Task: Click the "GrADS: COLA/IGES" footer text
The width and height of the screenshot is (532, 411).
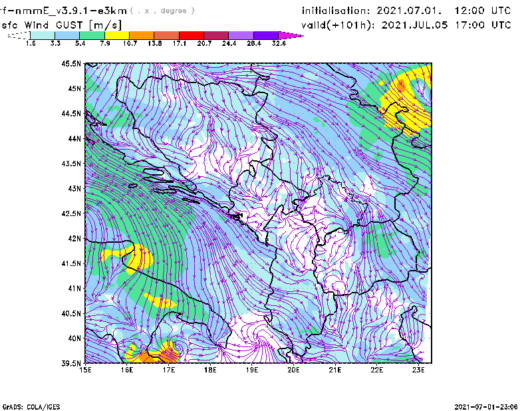Action: 31,407
